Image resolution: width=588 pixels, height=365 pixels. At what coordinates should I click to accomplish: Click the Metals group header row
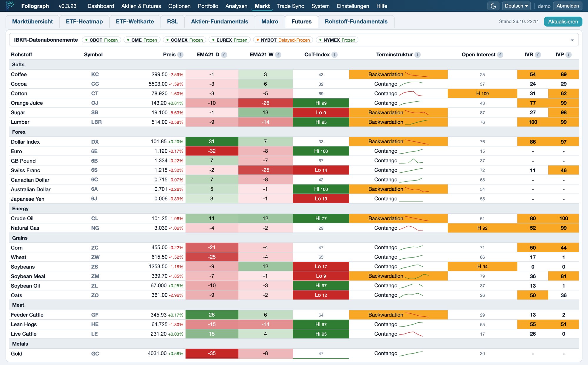(x=294, y=344)
